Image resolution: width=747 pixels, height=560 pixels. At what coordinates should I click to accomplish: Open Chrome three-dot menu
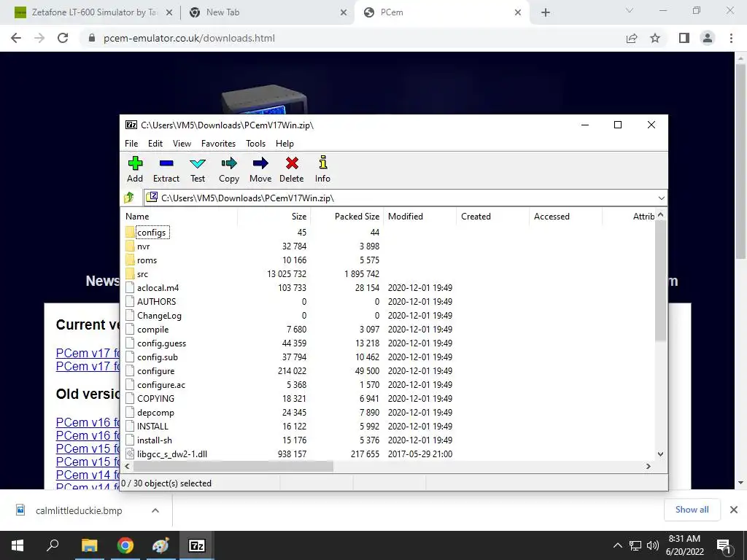731,38
